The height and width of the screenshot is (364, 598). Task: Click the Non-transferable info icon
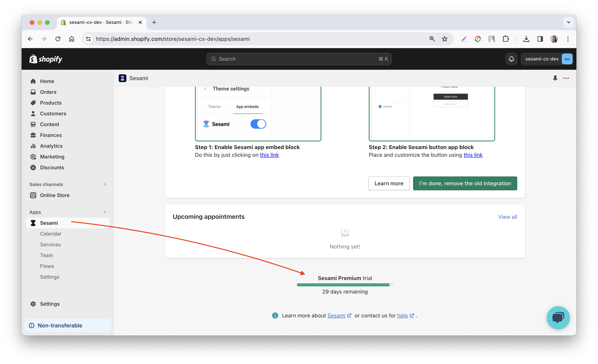[x=32, y=325]
